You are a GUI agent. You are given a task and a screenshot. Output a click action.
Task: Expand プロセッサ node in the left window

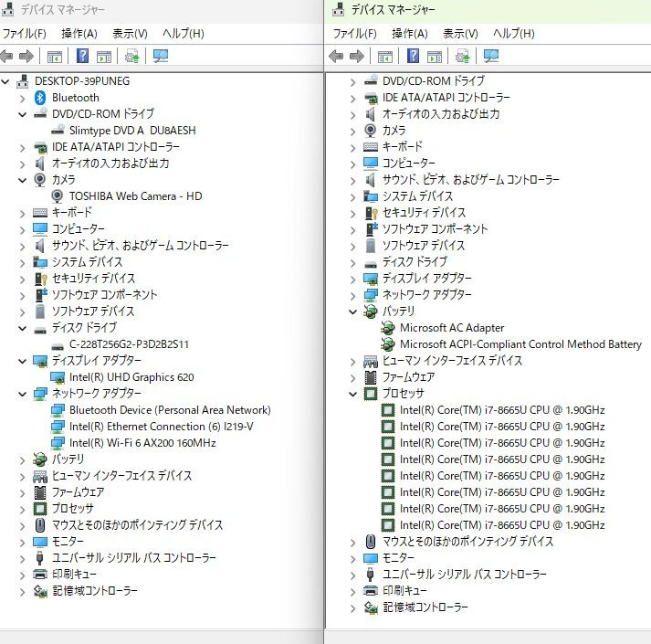(23, 509)
